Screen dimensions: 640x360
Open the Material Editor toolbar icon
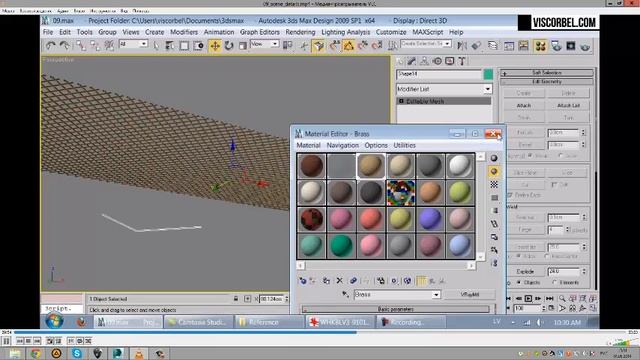pyautogui.click(x=540, y=46)
